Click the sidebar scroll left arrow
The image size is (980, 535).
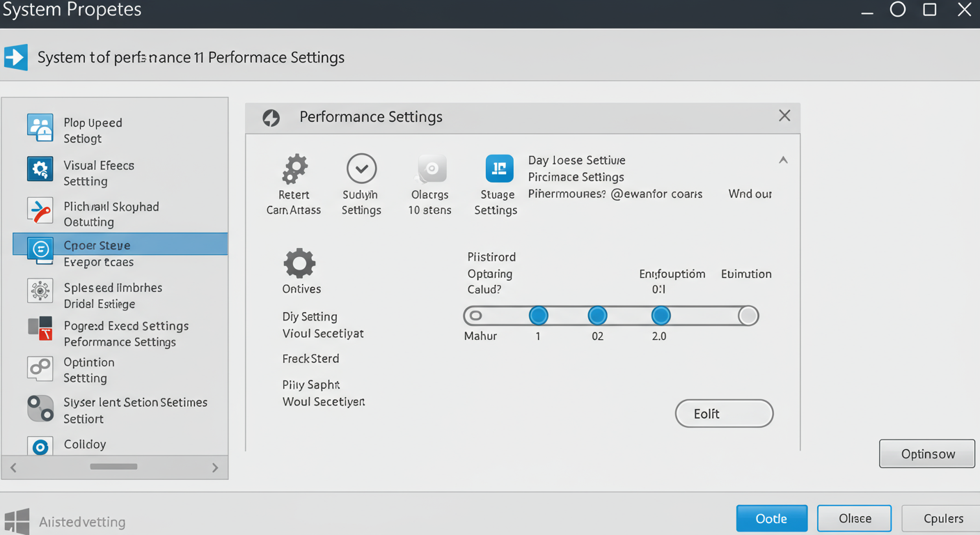[13, 467]
